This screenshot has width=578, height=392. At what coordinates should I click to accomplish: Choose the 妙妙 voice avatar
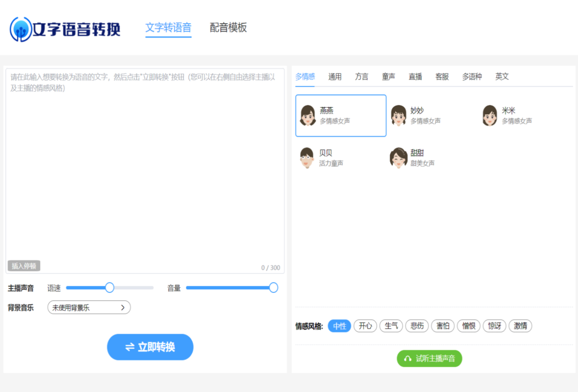(398, 116)
